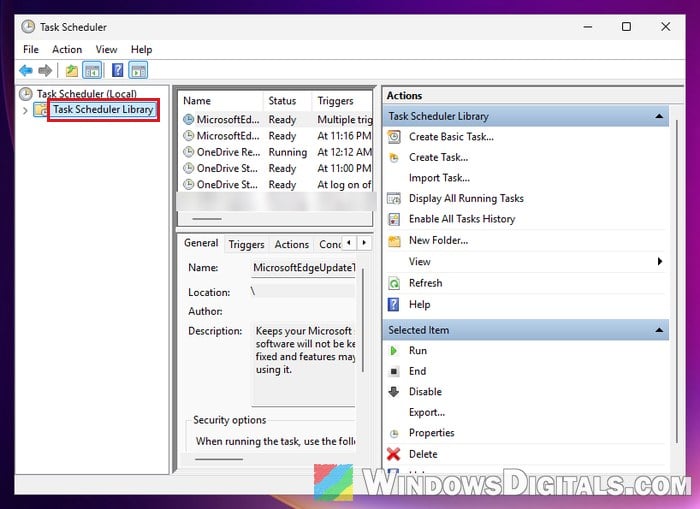This screenshot has height=509, width=700.
Task: Click clock icon of OneDrive Re... task
Action: 189,152
